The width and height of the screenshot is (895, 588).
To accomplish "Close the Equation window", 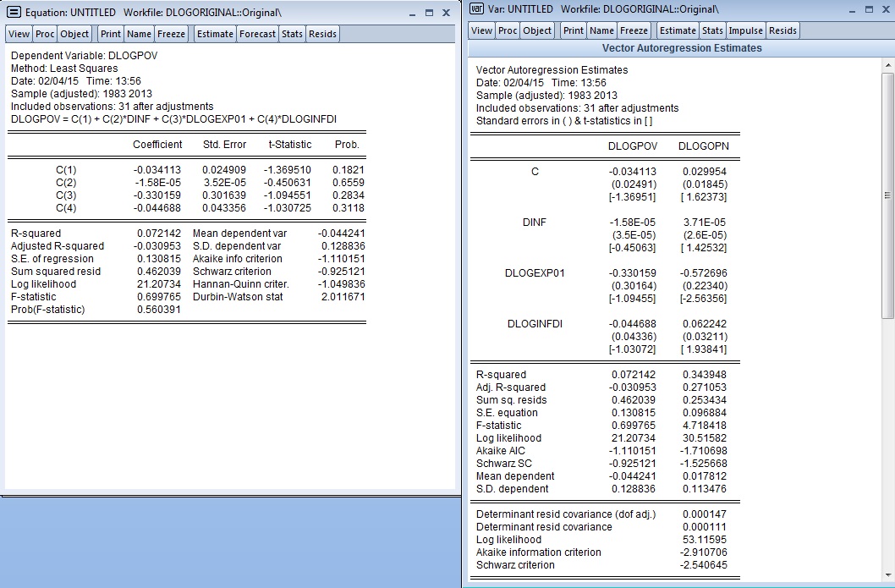I will click(447, 13).
